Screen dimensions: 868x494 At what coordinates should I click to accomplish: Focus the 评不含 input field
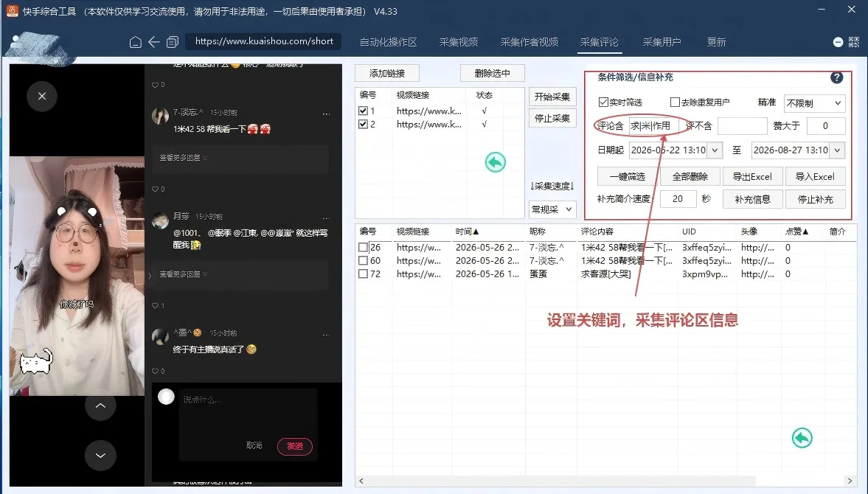(743, 126)
